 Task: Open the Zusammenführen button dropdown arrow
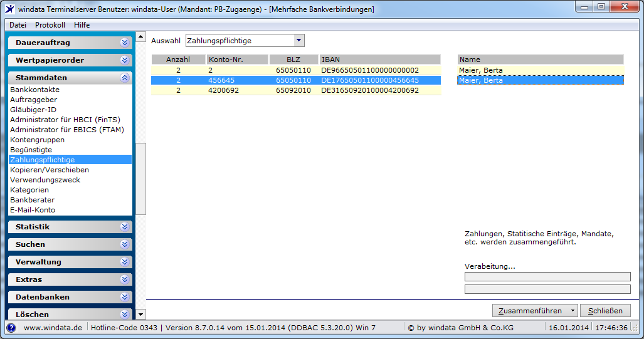573,311
